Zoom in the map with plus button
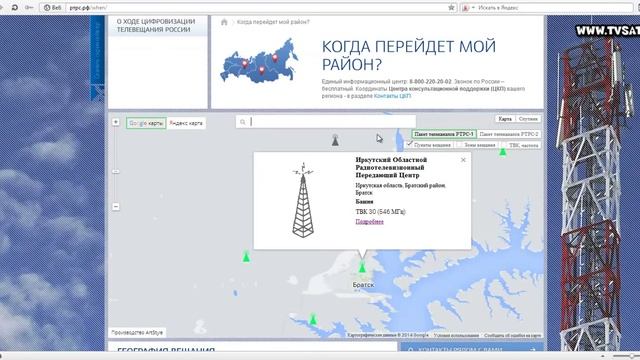Viewport: 640px width, 360px height. tap(116, 122)
